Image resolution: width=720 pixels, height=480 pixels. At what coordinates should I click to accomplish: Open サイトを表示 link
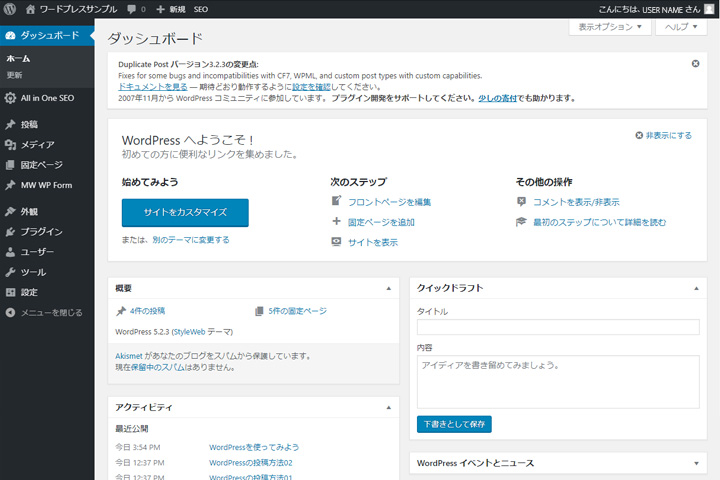[x=373, y=243]
